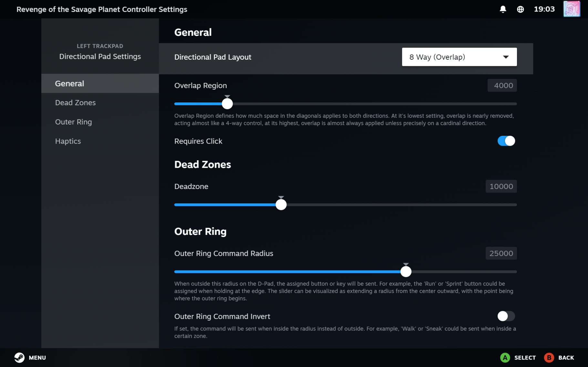Click the globe network icon

[520, 9]
